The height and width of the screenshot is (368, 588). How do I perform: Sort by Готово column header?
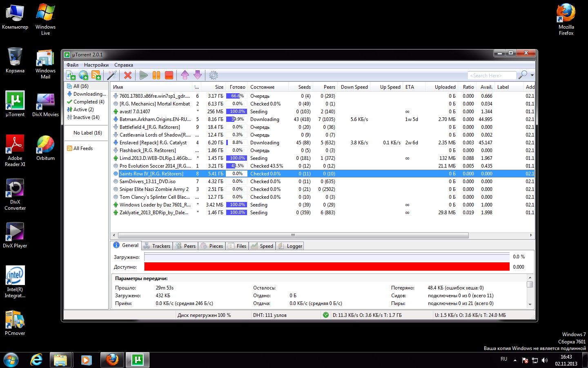pos(237,87)
